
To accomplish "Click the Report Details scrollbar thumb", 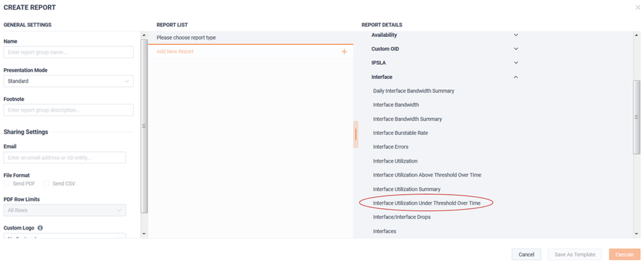I will coord(636,117).
